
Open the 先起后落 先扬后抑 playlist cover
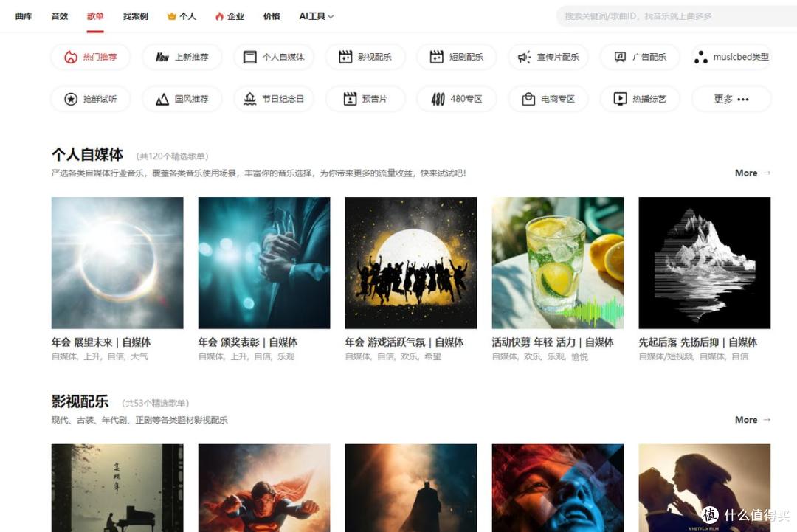click(x=705, y=263)
